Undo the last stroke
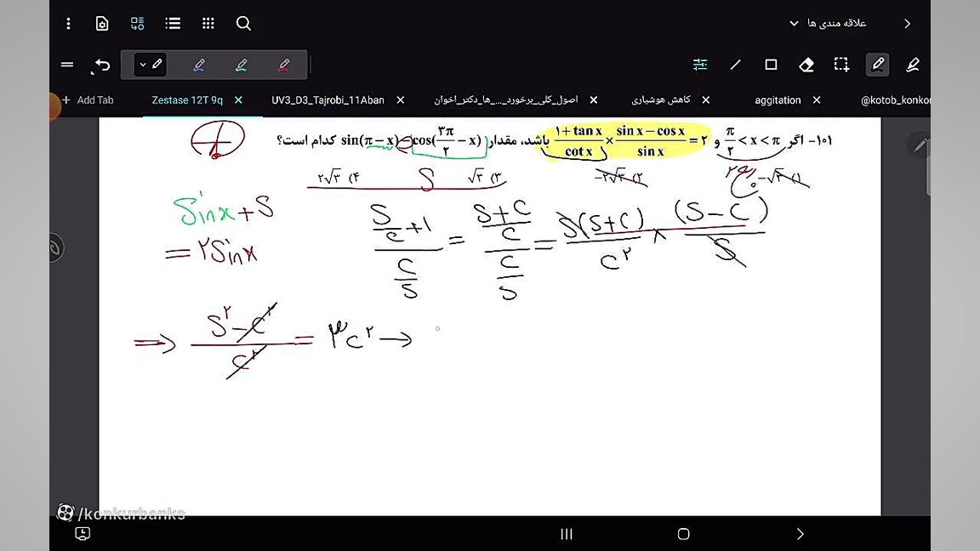The height and width of the screenshot is (551, 980). [101, 65]
